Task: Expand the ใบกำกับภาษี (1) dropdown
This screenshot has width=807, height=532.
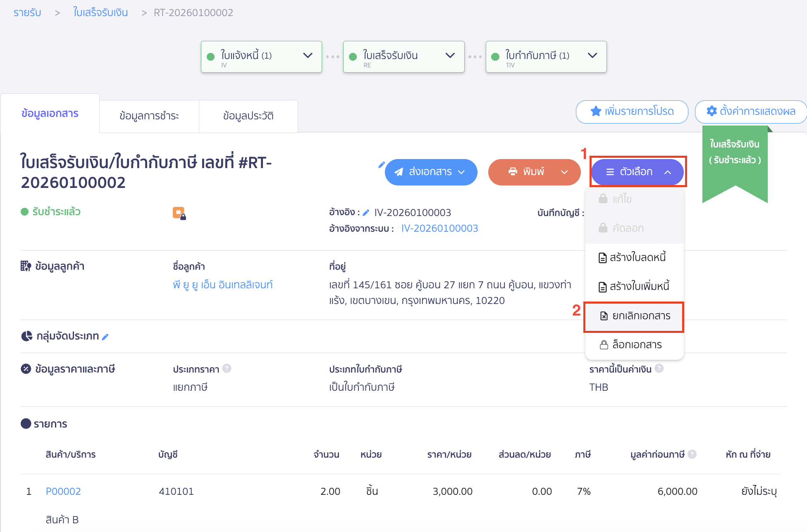Action: click(592, 56)
